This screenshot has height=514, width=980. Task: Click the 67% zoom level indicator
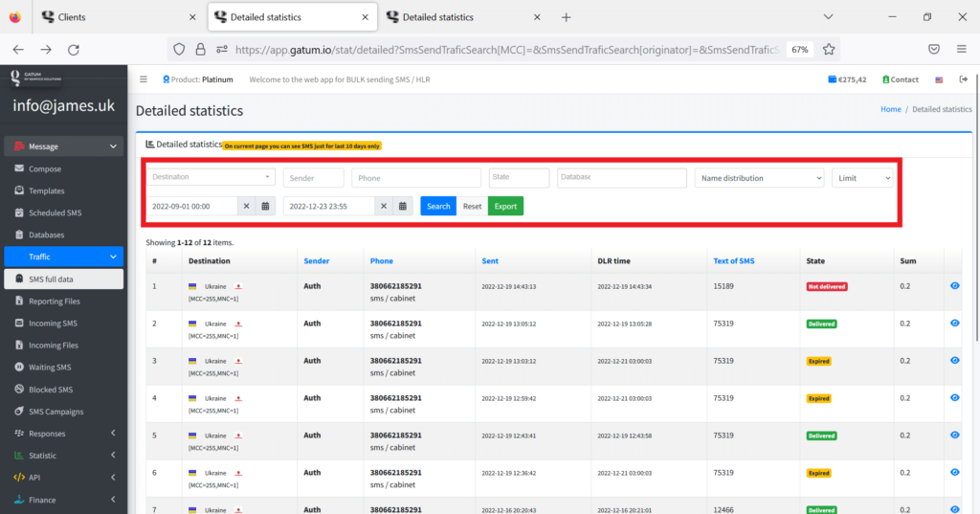(x=799, y=50)
